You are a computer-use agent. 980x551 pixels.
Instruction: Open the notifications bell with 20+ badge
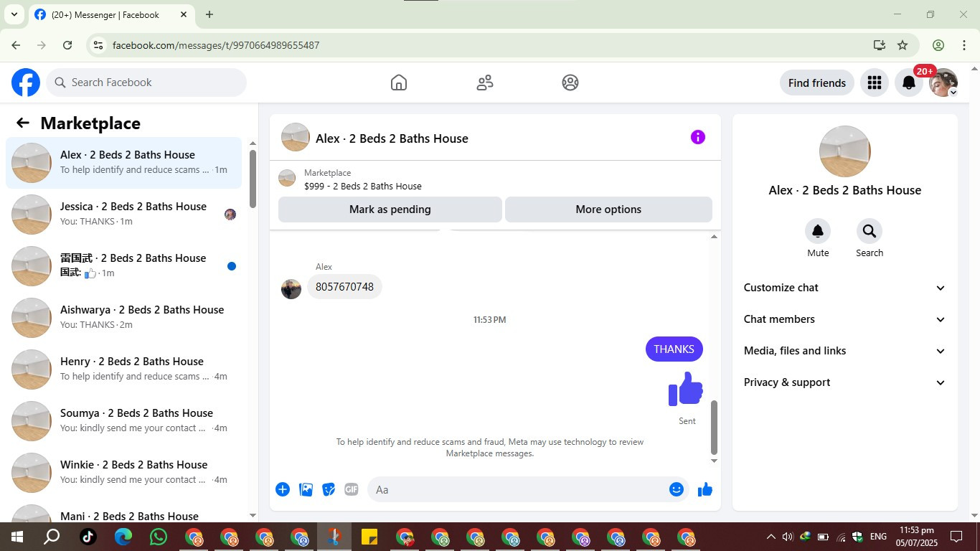point(909,83)
